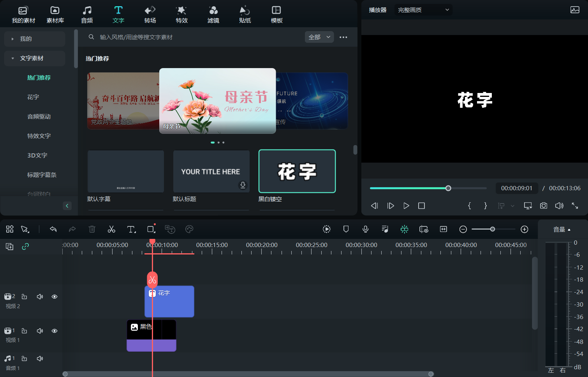Hide the 视频 2 track with the eye toggle
Screen dimensions: 588x377
pos(54,296)
